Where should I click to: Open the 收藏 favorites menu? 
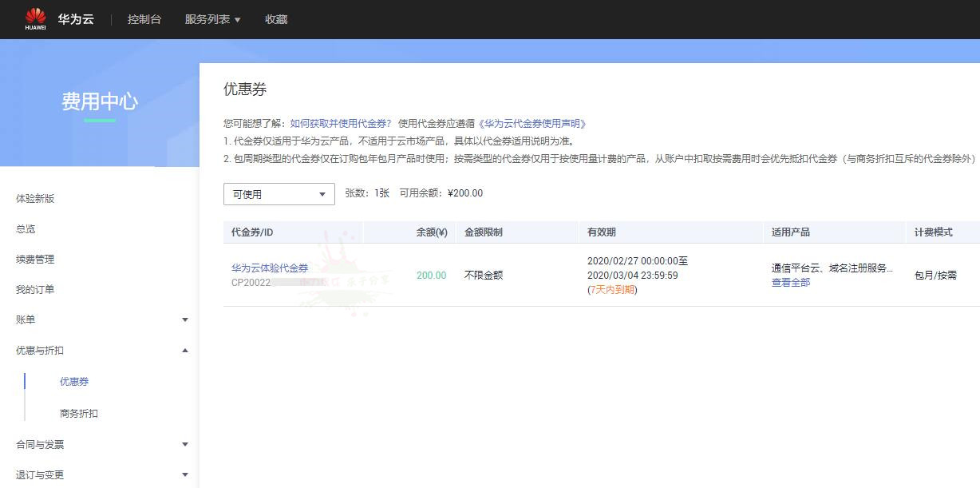[x=276, y=19]
